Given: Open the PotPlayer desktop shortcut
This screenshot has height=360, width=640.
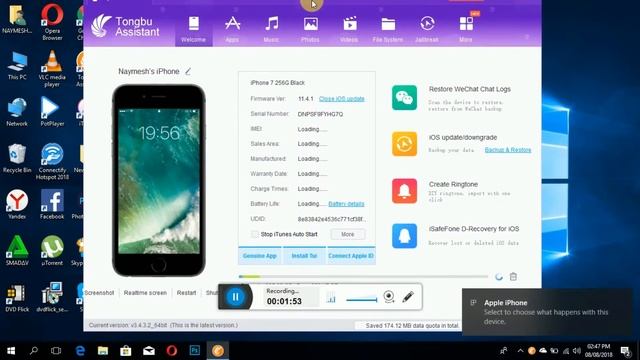Looking at the screenshot, I should (52, 111).
